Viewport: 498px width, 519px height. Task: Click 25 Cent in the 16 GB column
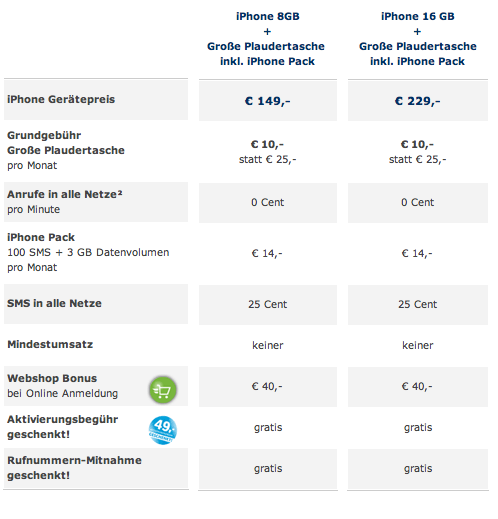[418, 304]
